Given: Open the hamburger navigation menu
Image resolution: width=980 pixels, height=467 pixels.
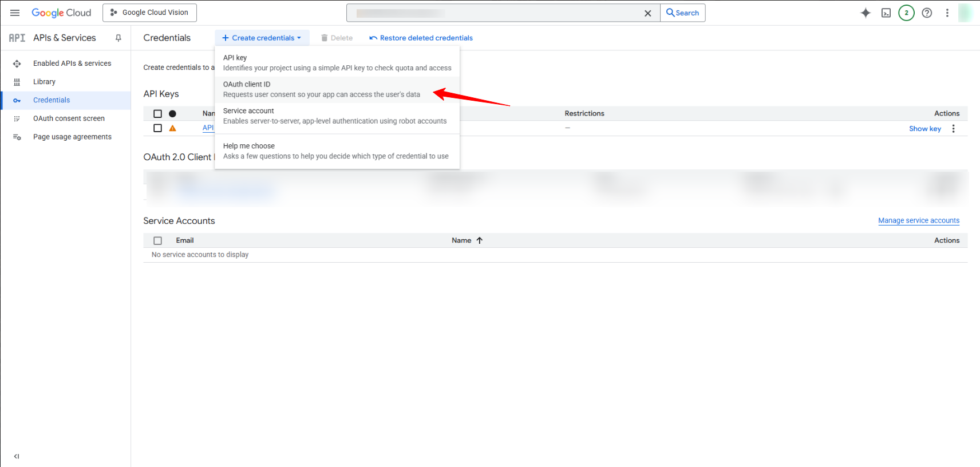Looking at the screenshot, I should pos(15,13).
